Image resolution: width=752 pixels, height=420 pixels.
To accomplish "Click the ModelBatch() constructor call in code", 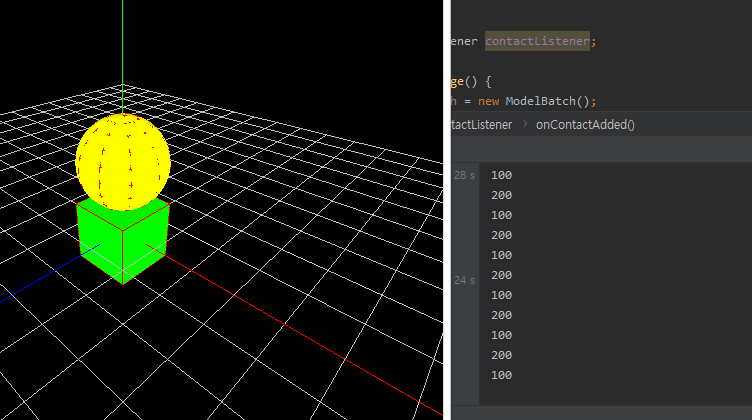I will (547, 101).
